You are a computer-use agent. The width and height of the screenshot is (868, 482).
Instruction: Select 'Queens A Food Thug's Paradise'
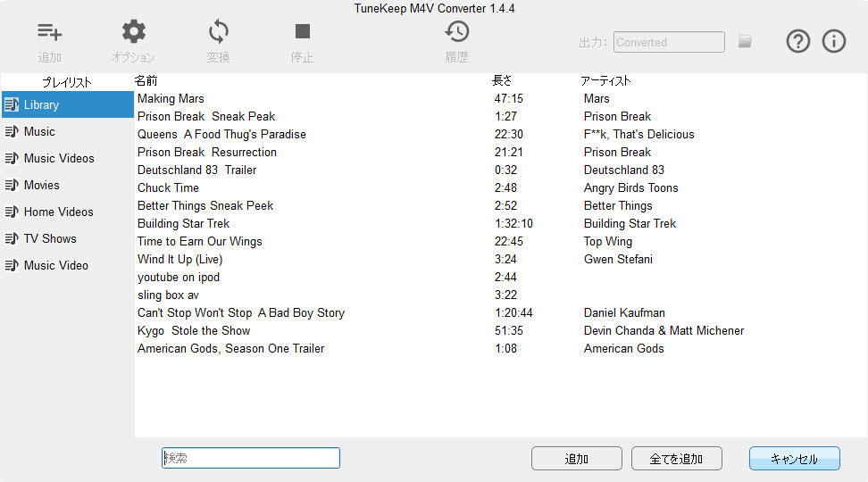[x=500, y=134]
